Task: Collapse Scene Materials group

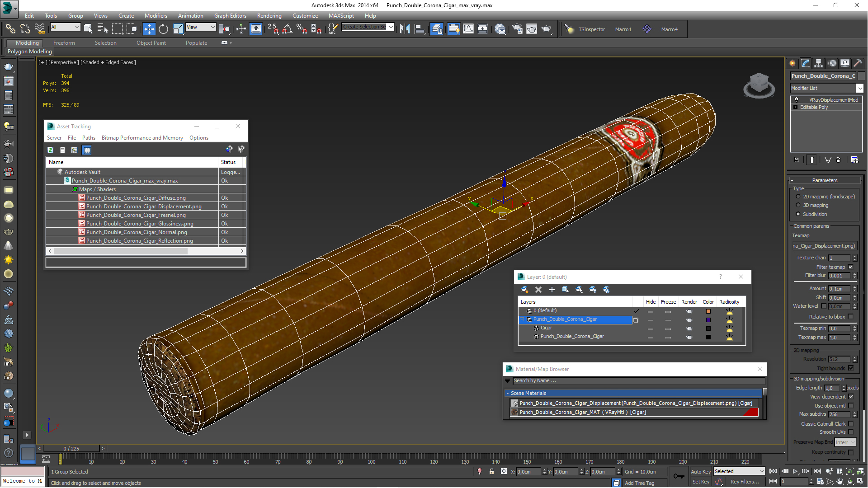Action: [x=508, y=393]
